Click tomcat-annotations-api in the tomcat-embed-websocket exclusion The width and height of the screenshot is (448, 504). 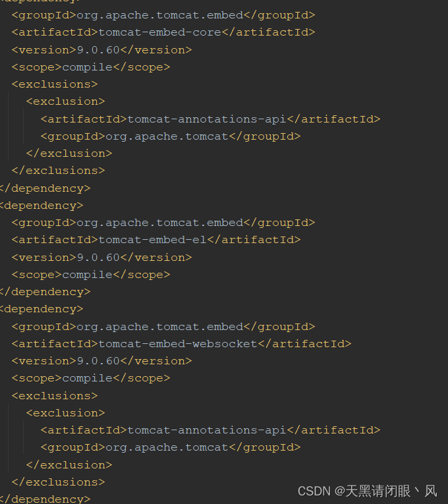click(x=206, y=430)
